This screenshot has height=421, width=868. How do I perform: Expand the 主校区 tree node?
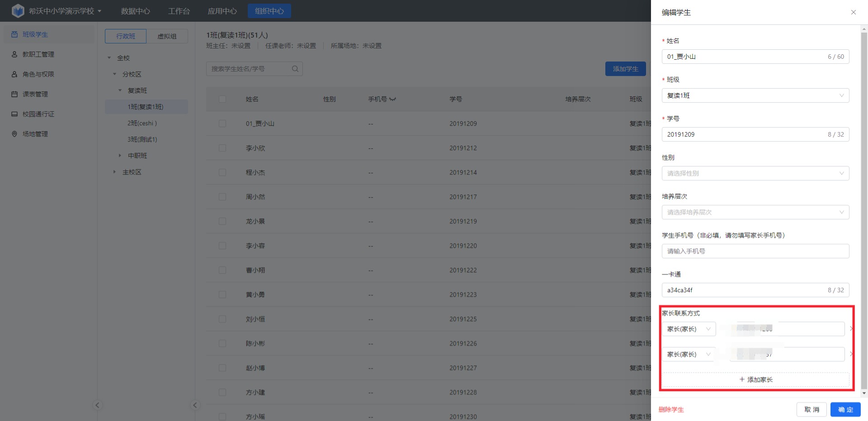pyautogui.click(x=114, y=172)
